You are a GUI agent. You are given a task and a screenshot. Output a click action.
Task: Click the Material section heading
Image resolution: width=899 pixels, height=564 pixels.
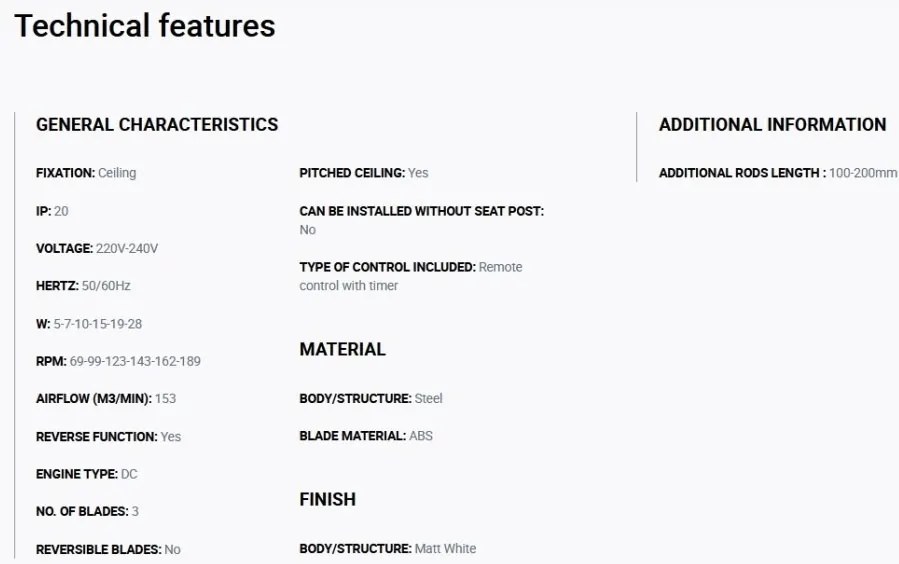pos(342,349)
